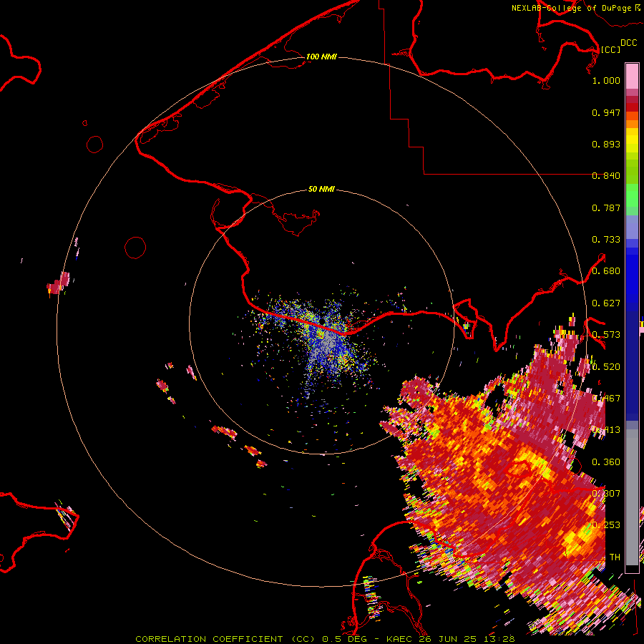Click the 0.520 value on the color scale
This screenshot has height=644, width=644.
[x=606, y=367]
